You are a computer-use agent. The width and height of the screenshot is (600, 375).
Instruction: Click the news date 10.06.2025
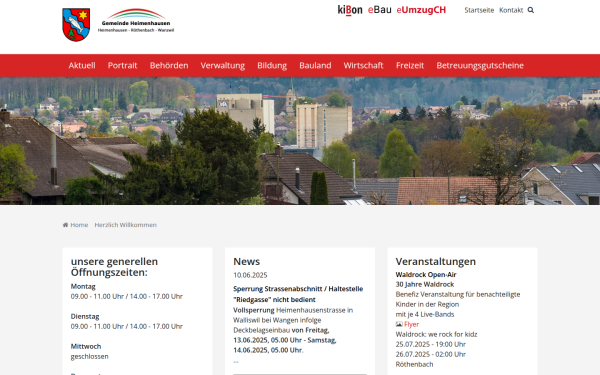tap(250, 275)
